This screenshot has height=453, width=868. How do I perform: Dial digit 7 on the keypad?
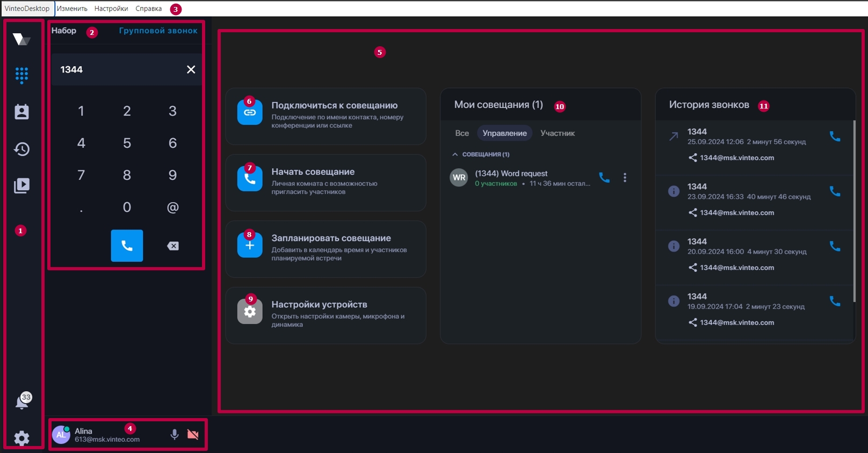pos(81,175)
